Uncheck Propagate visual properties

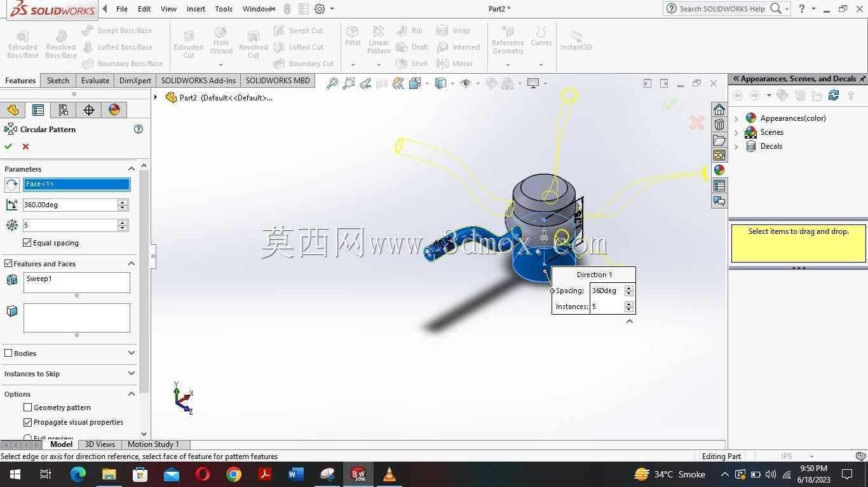coord(27,422)
